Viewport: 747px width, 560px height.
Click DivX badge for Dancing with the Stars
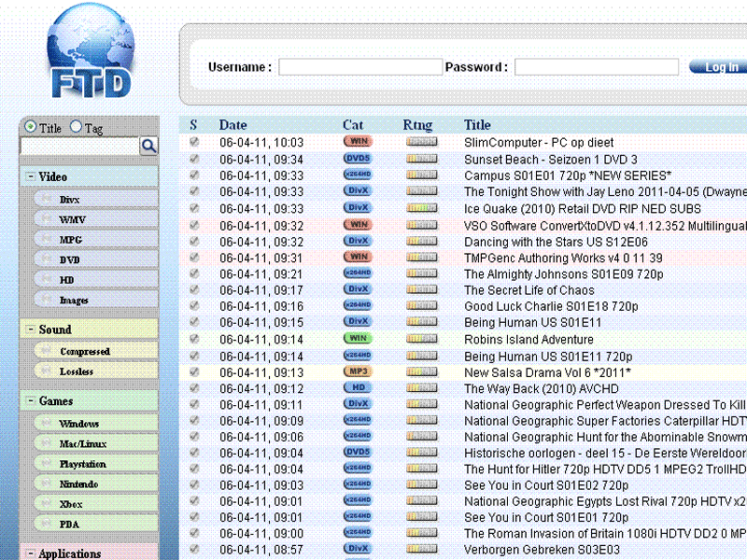358,241
